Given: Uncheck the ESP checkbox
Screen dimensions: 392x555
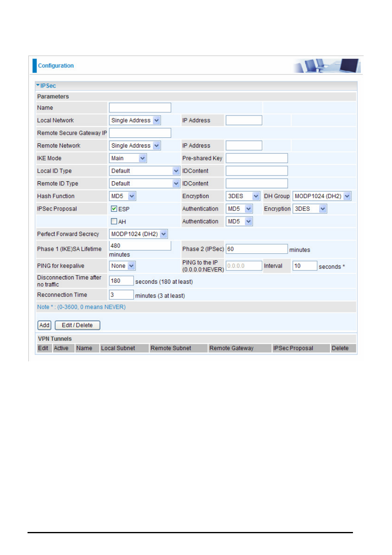Looking at the screenshot, I should (x=114, y=209).
